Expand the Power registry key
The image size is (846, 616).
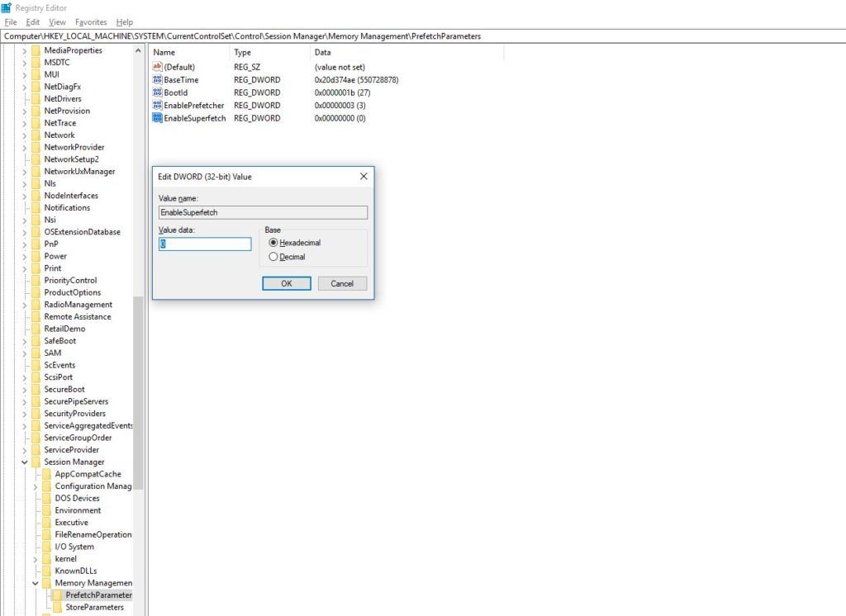(x=23, y=256)
